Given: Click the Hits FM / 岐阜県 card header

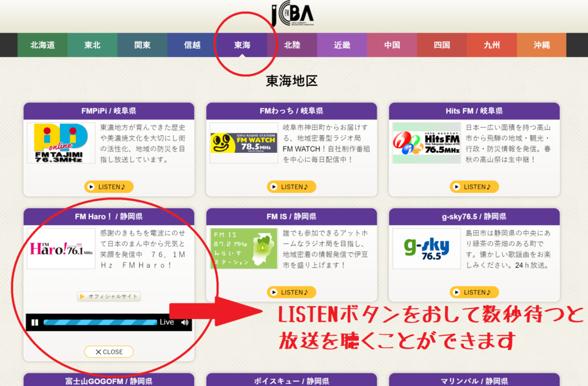Looking at the screenshot, I should pos(474,111).
